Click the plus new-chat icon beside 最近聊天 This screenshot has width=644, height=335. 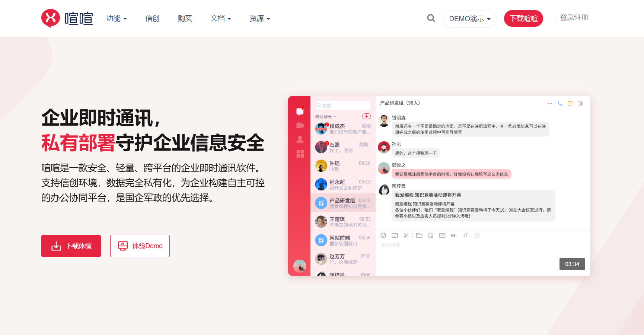[x=367, y=116]
